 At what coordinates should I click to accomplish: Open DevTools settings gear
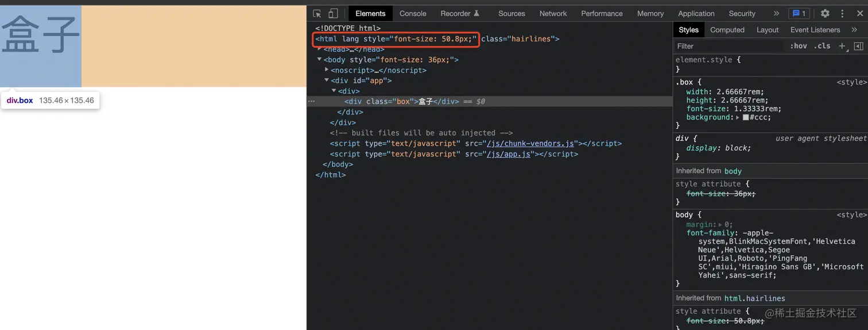pyautogui.click(x=825, y=13)
